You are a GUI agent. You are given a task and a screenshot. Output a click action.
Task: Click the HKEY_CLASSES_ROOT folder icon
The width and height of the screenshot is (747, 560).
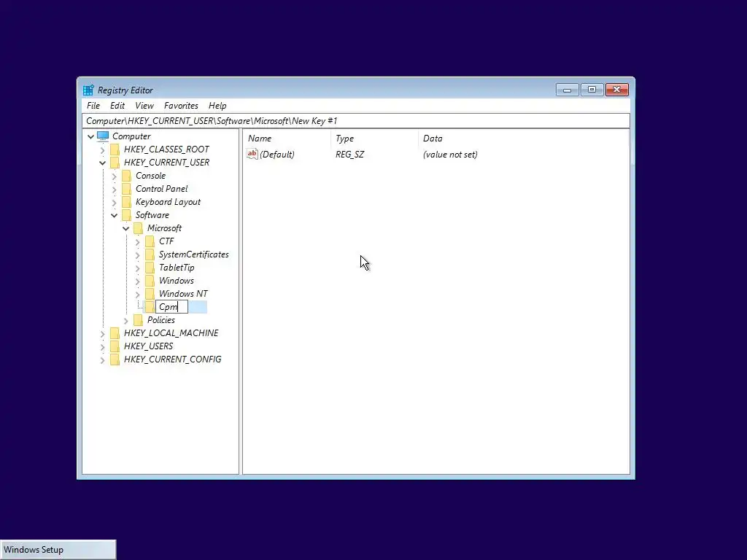tap(115, 149)
